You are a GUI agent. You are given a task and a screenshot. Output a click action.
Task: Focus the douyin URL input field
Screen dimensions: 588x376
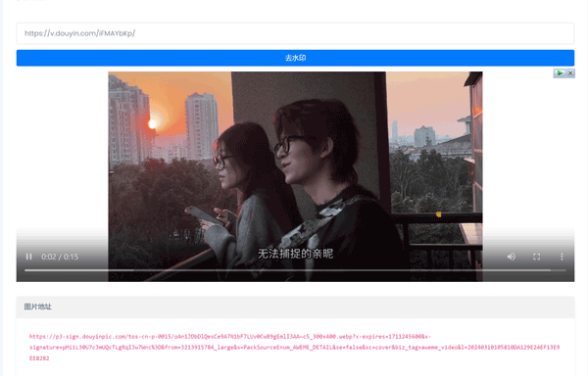[x=295, y=33]
